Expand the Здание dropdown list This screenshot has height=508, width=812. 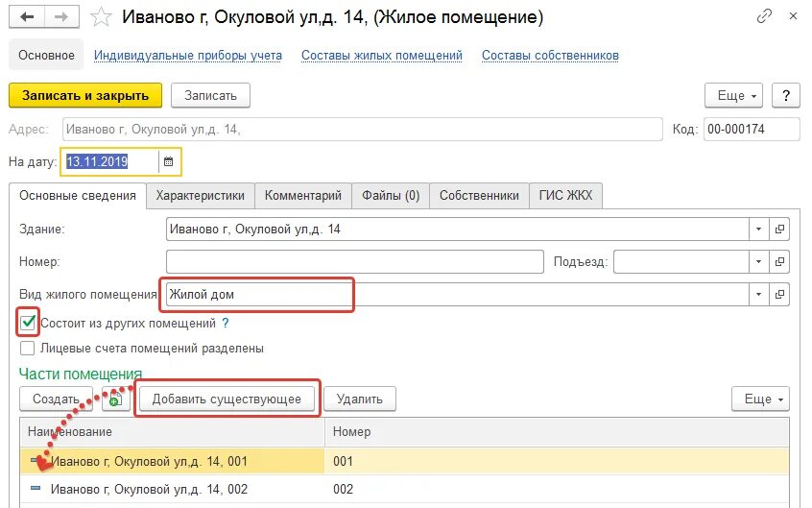pyautogui.click(x=758, y=230)
